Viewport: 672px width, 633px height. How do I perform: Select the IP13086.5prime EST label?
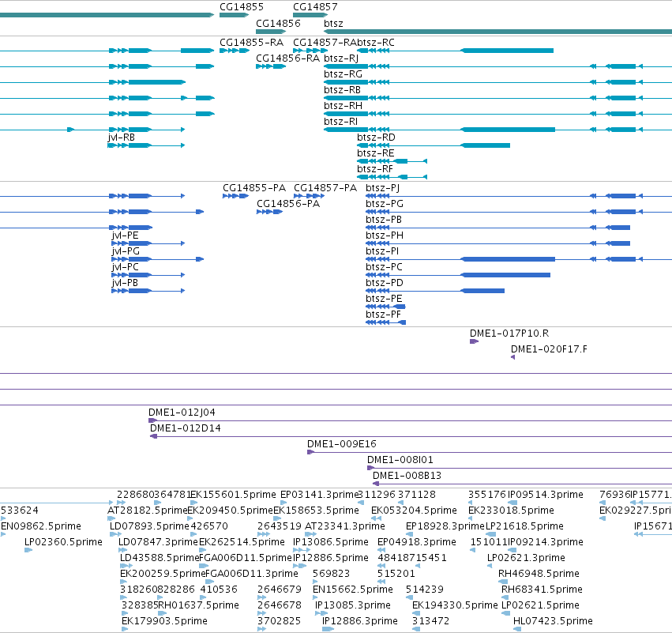(331, 542)
